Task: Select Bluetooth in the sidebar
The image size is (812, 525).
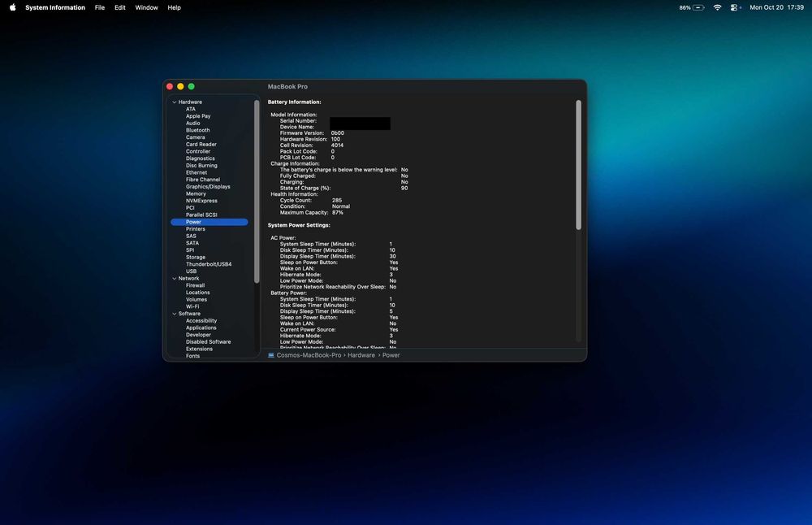Action: [x=198, y=130]
